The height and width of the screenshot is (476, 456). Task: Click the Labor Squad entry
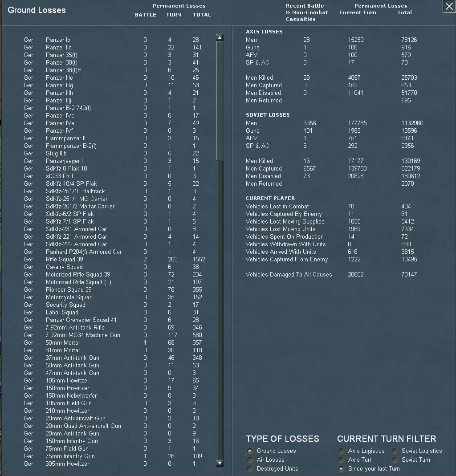62,313
